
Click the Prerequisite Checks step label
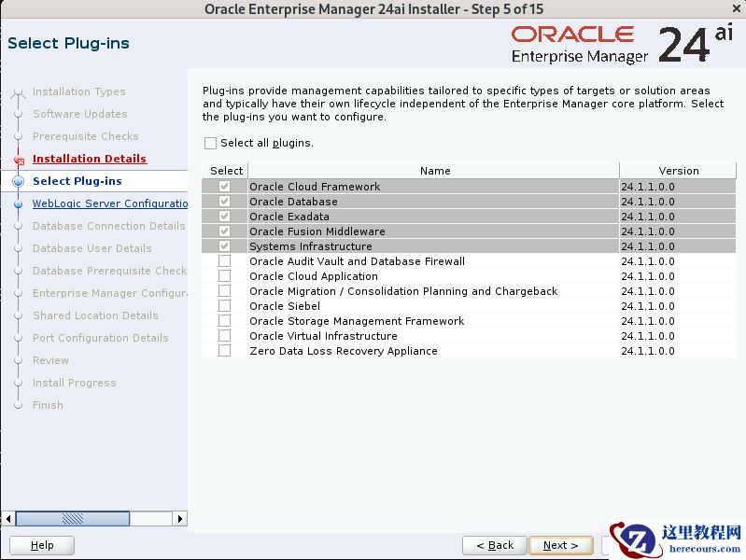click(86, 136)
